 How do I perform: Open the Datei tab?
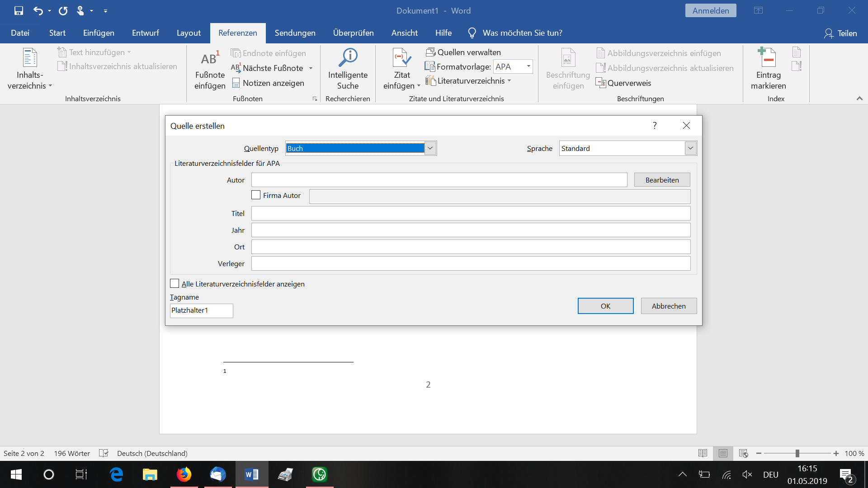pos(20,33)
